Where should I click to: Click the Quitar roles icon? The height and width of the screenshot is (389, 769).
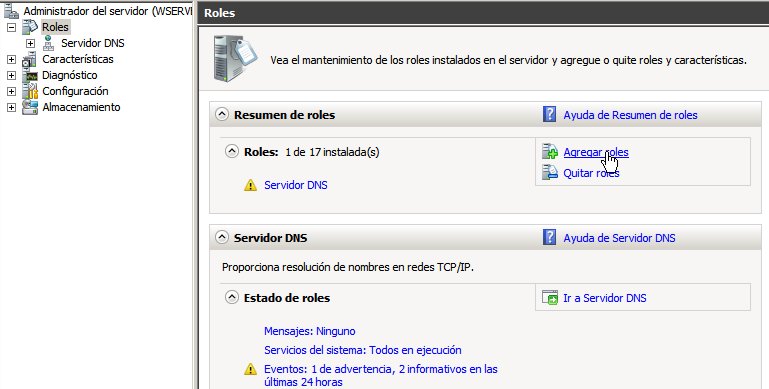550,172
